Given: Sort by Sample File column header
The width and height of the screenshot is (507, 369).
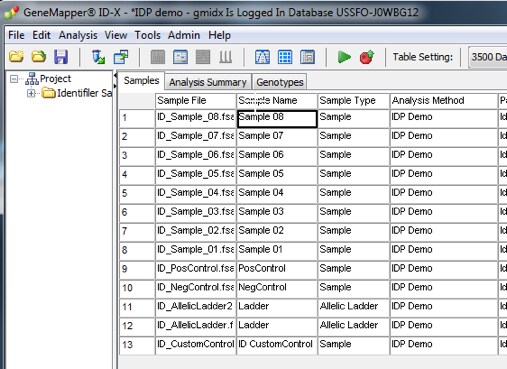Looking at the screenshot, I should point(195,101).
